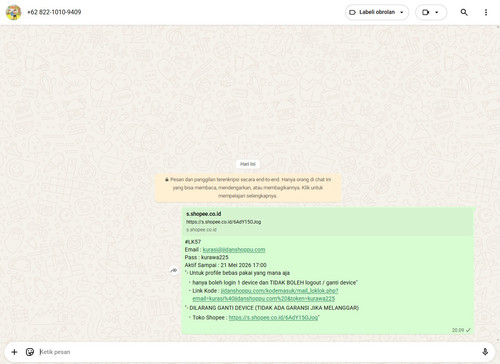
Task: Open the Link Kode jidanshoppu.com URL
Action: point(265,295)
